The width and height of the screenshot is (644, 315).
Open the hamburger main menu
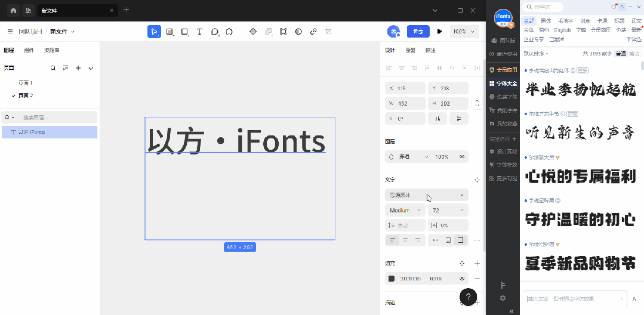[10, 32]
